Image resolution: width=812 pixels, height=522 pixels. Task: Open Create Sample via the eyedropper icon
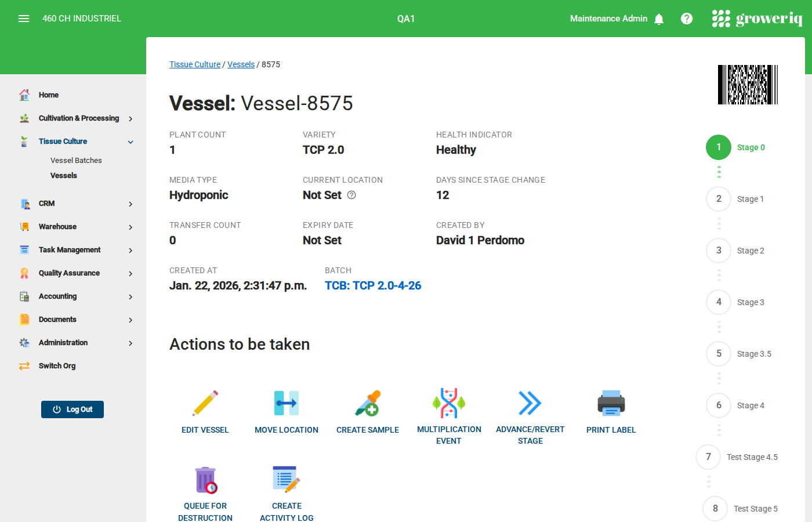368,403
